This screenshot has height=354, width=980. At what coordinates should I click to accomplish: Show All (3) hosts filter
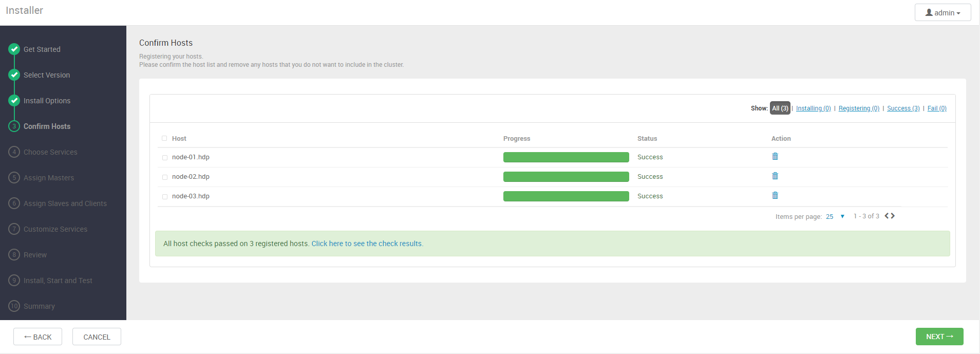(780, 108)
